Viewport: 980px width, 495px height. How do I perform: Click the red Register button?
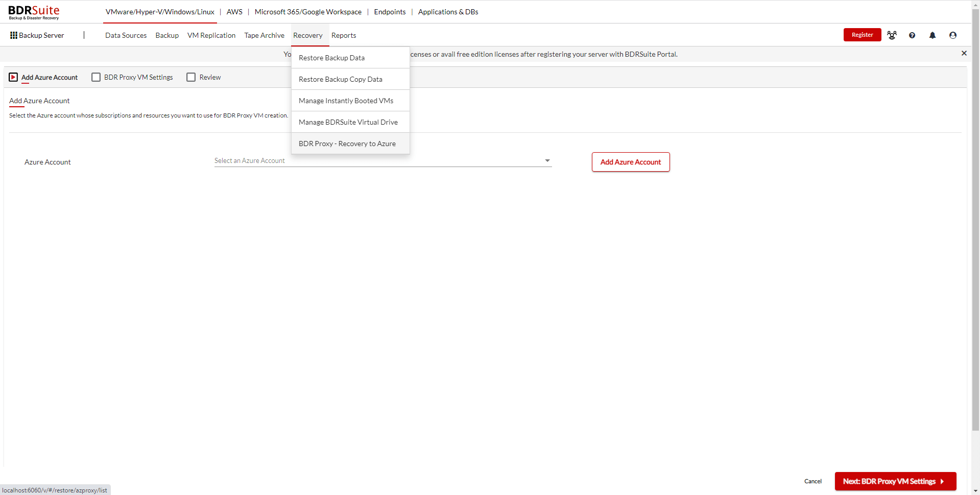click(x=862, y=35)
